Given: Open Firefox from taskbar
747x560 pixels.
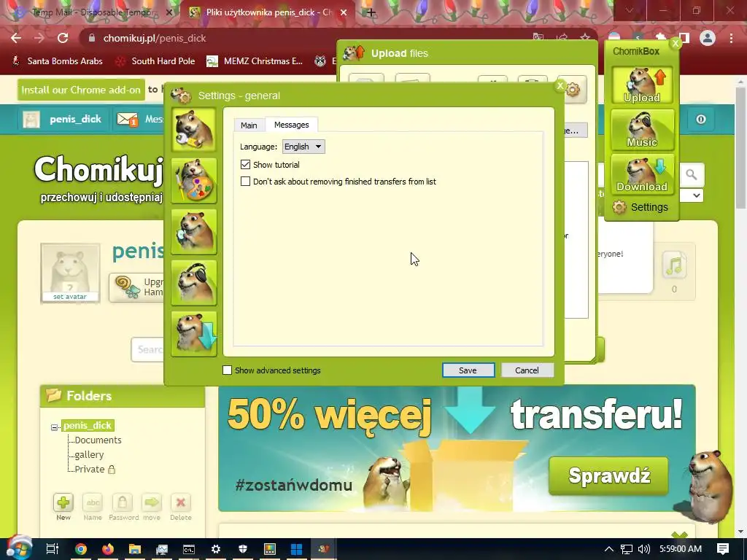Looking at the screenshot, I should pos(108,549).
